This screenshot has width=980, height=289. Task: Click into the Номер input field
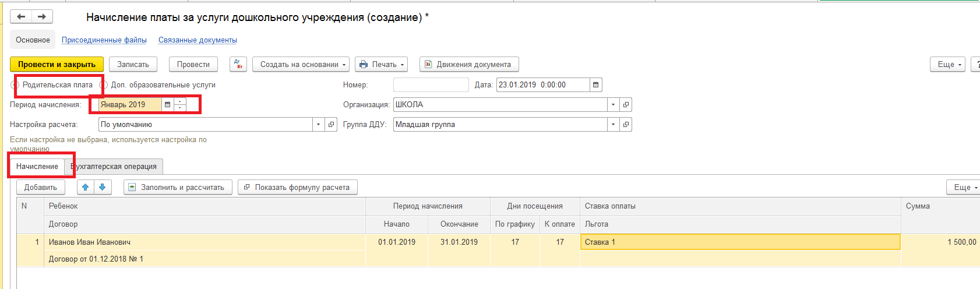tap(431, 85)
